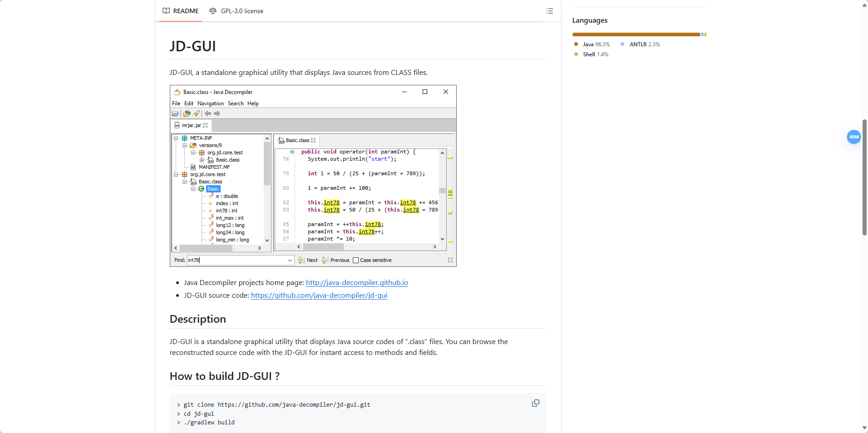
Task: Close the mrjar.jar tab
Action: pyautogui.click(x=205, y=125)
